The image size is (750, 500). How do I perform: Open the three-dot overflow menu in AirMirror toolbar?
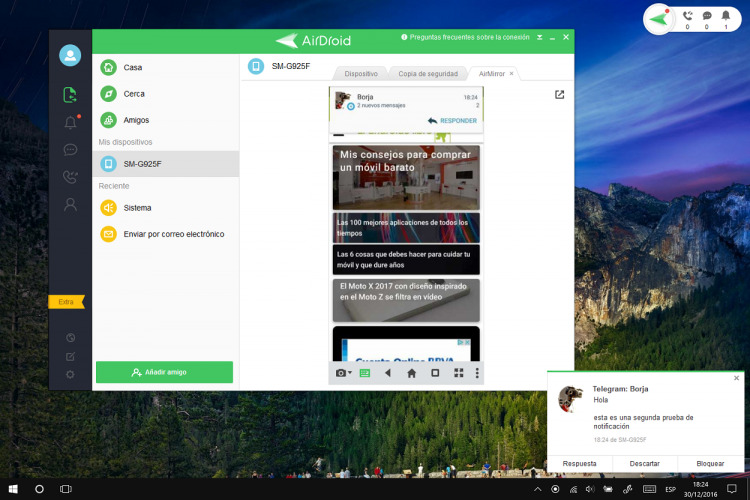point(478,373)
